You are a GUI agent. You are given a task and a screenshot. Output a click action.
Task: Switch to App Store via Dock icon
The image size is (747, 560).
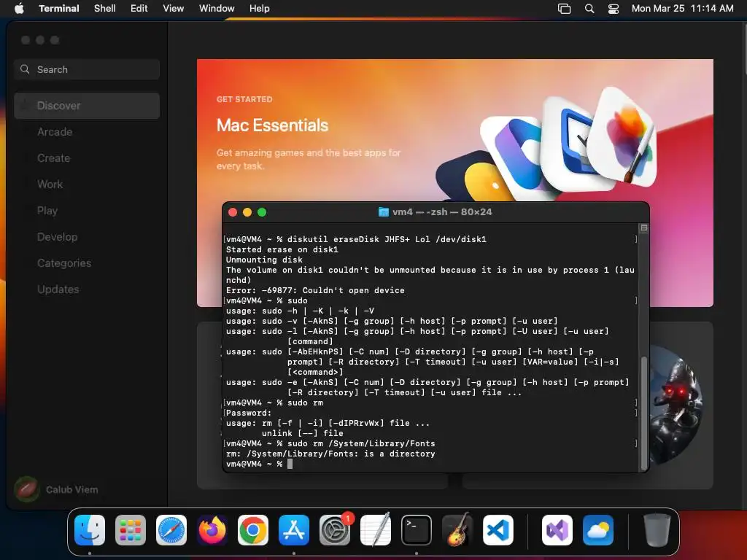point(294,530)
